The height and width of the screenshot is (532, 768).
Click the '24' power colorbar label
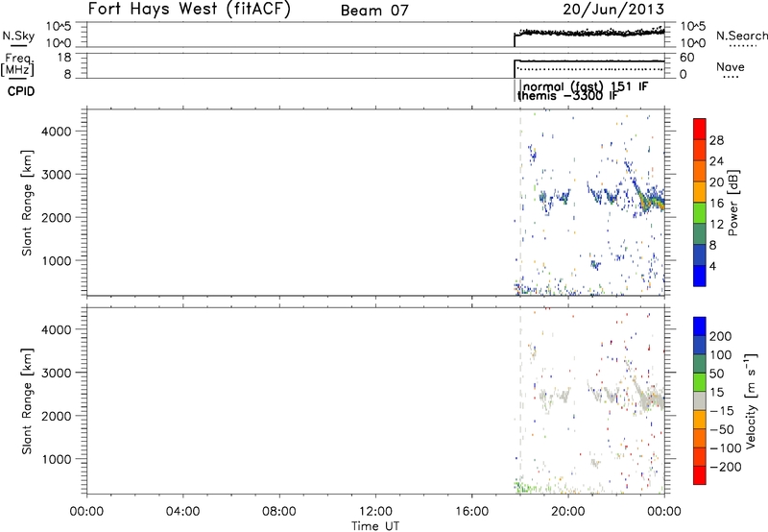tap(716, 161)
